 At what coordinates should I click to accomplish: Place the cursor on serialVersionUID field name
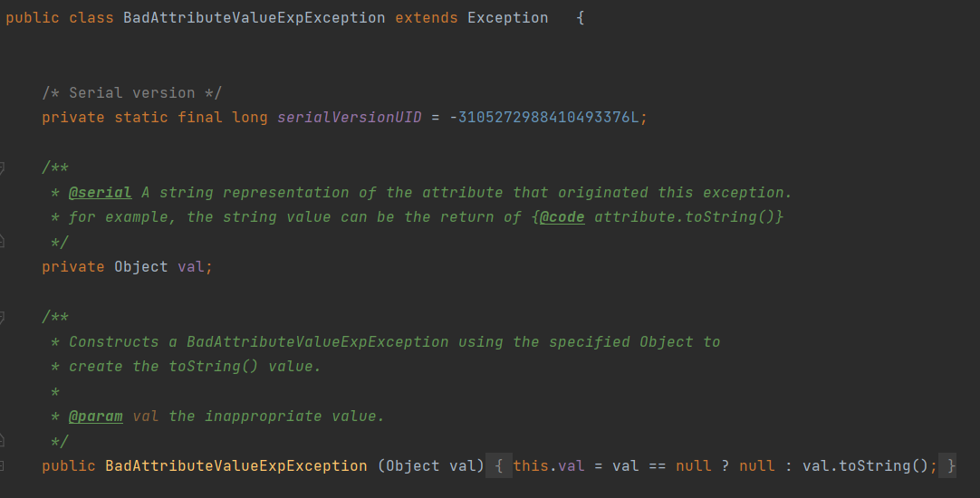(x=349, y=118)
